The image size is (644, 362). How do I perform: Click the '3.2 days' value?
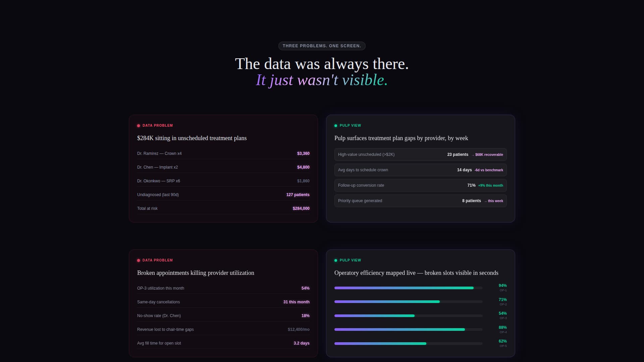[301, 343]
